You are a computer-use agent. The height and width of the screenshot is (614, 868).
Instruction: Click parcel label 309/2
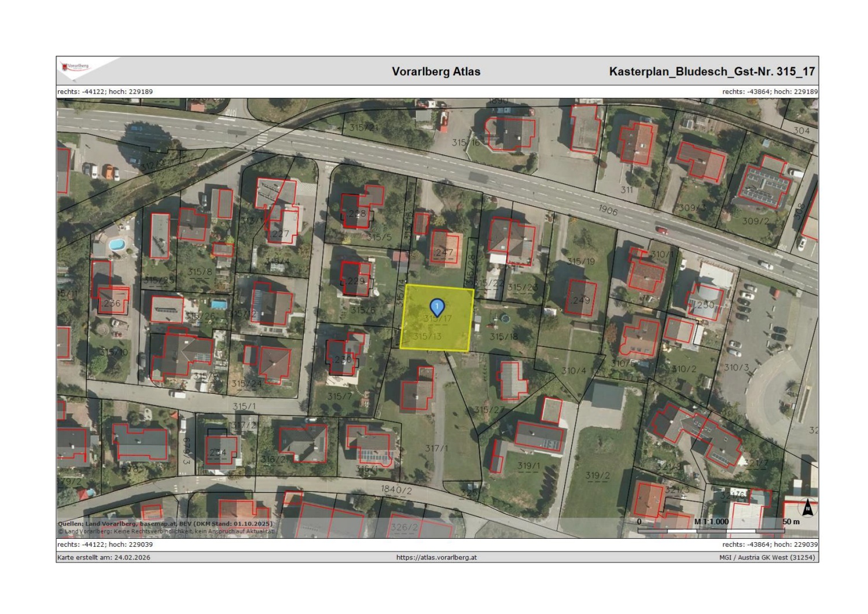(755, 221)
